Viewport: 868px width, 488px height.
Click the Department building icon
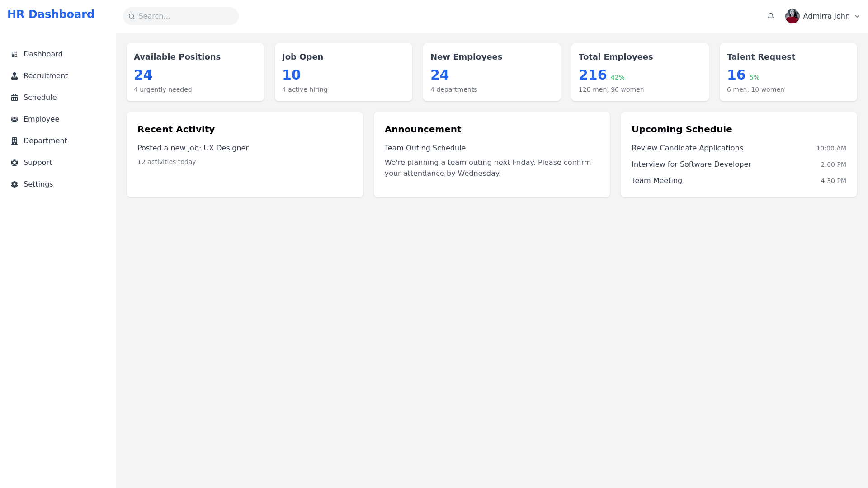14,141
